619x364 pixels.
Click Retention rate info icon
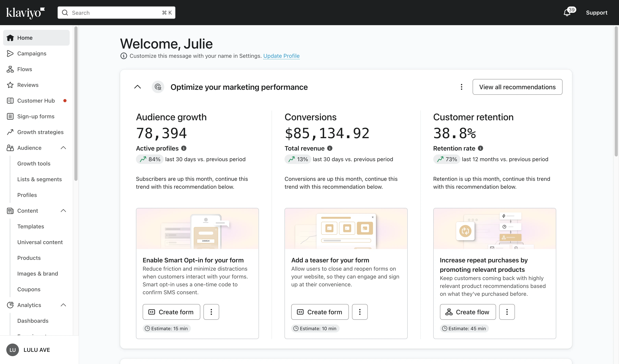[480, 148]
